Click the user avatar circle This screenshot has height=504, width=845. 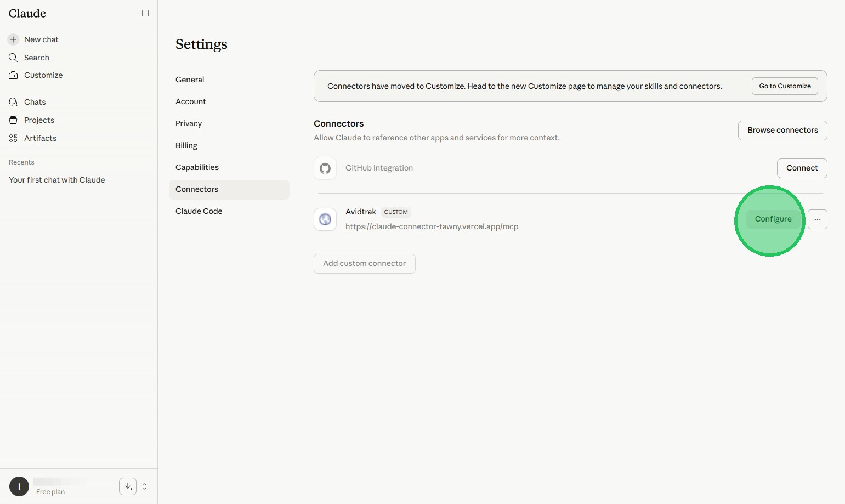pyautogui.click(x=19, y=486)
